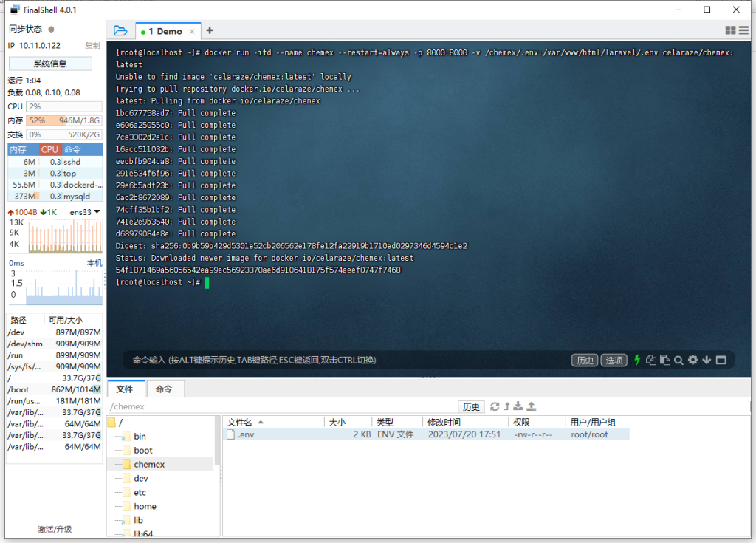
Task: Switch to the 命令 tab
Action: (x=164, y=389)
